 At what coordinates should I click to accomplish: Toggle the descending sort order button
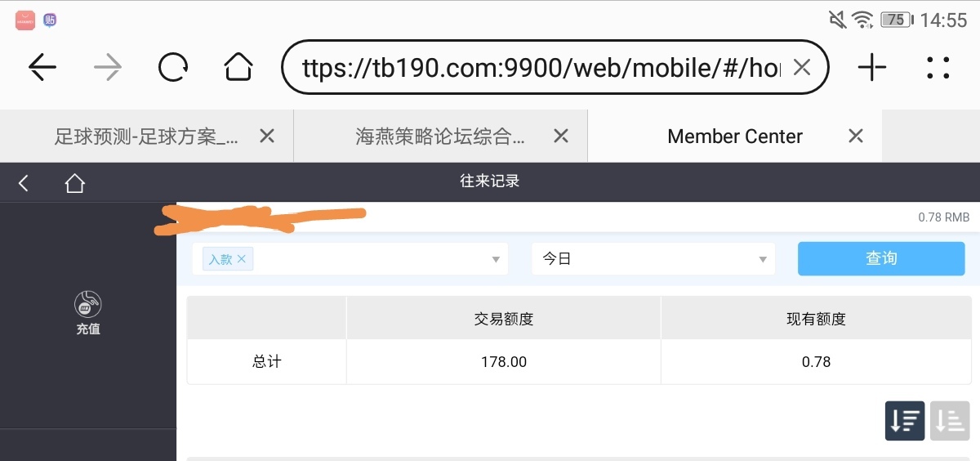tap(905, 420)
